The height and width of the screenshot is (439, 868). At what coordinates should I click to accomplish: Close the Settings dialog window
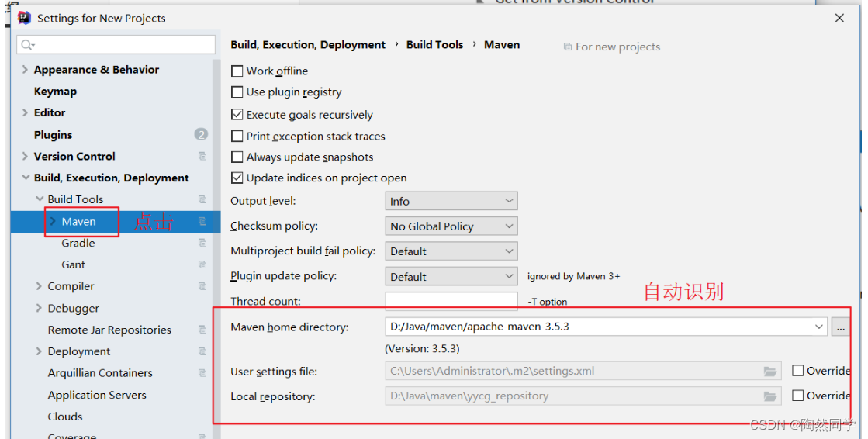pyautogui.click(x=839, y=19)
